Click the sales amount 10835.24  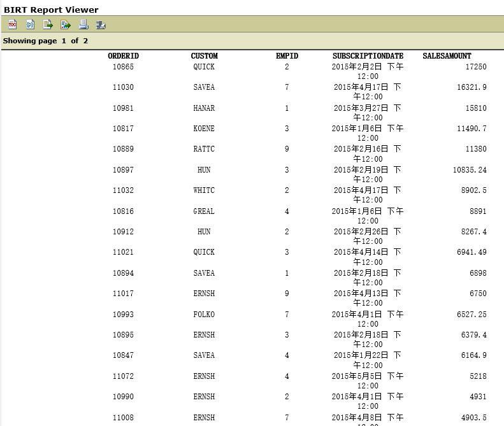470,170
